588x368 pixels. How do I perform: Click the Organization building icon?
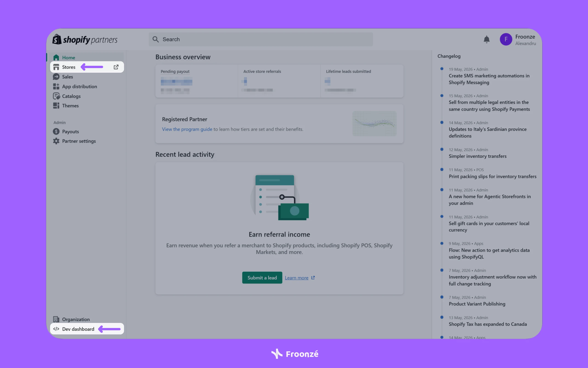[x=56, y=319]
